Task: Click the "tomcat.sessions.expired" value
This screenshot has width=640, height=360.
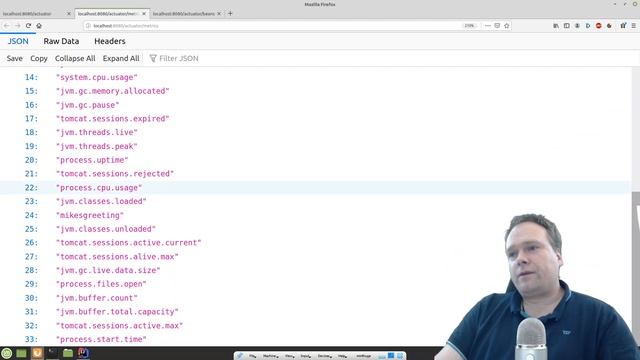Action: [113, 119]
